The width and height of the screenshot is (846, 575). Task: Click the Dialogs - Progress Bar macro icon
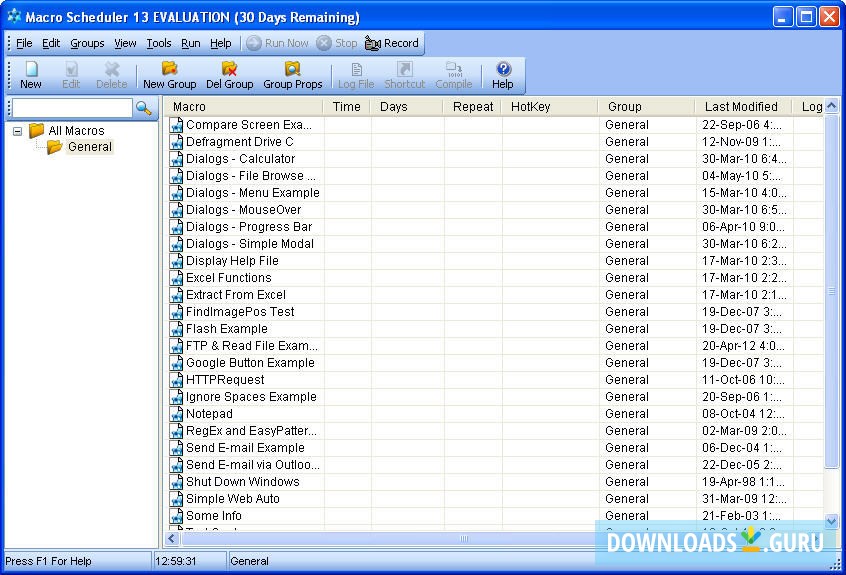(x=176, y=227)
